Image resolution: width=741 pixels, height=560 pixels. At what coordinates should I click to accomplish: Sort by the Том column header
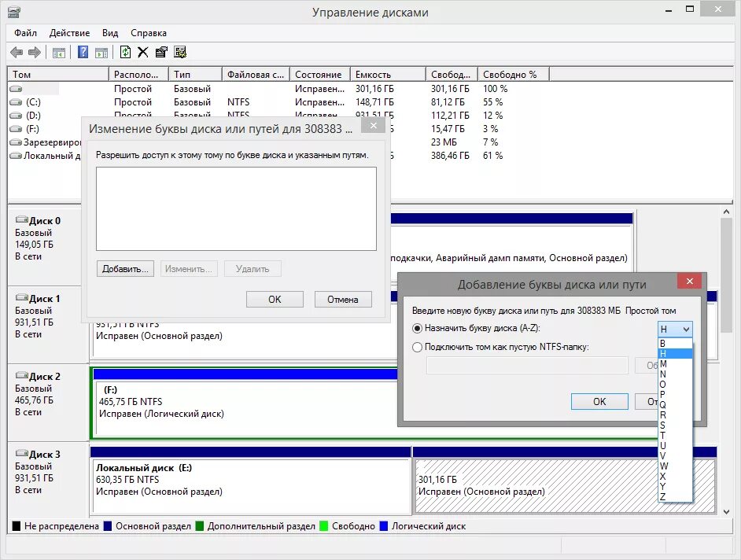[x=58, y=74]
